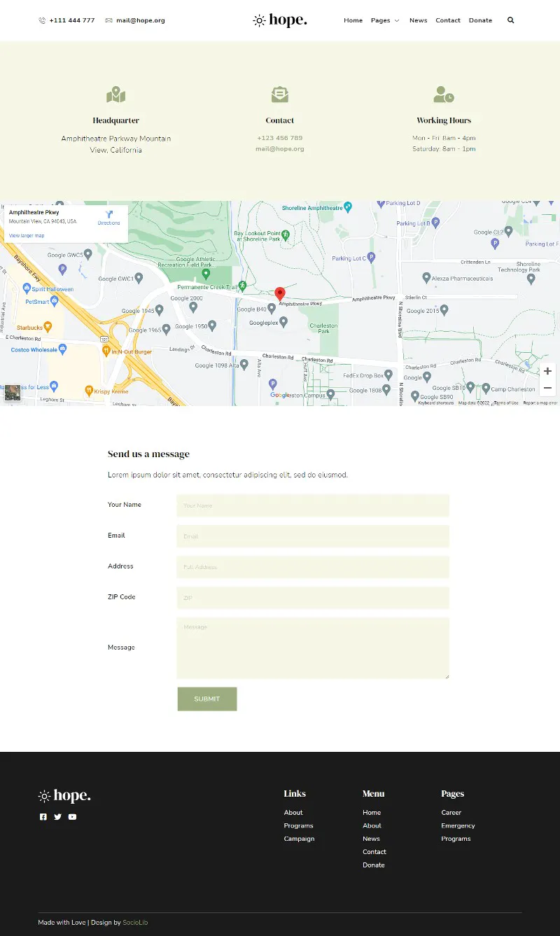Open the Pages menu item in header
This screenshot has height=936, width=560.
pos(380,20)
